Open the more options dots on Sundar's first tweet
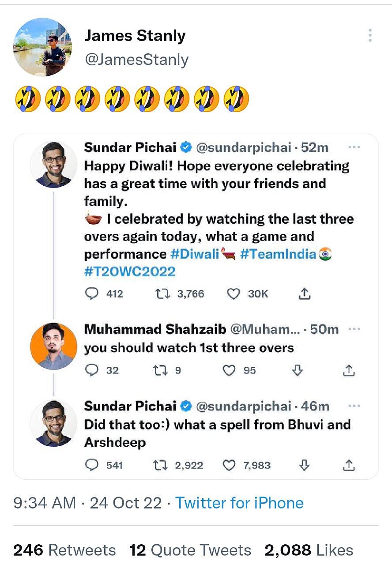This screenshot has width=392, height=565. (354, 147)
